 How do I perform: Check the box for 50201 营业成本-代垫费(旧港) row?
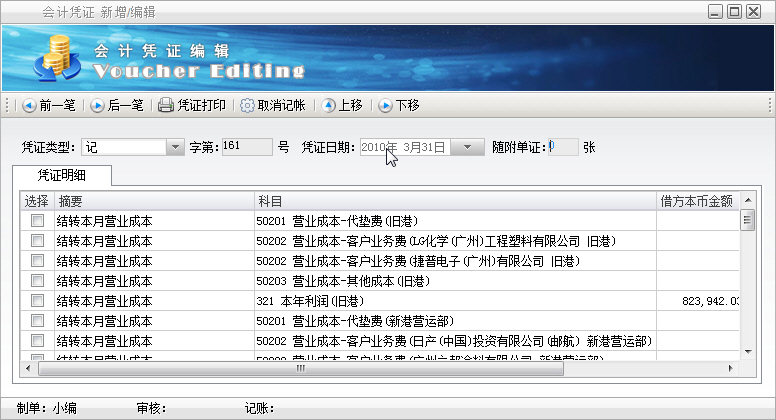pos(38,221)
